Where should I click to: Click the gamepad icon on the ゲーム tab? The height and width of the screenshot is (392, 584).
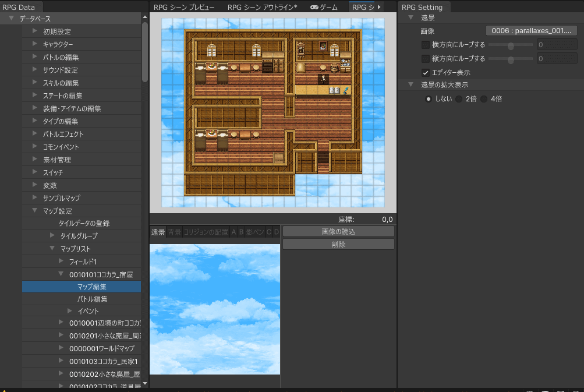pos(314,8)
